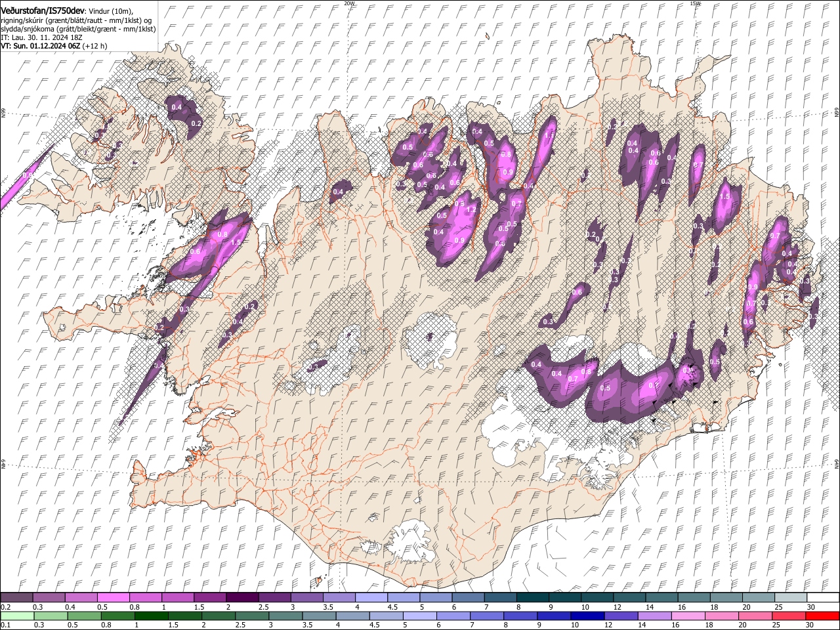Select upper legend swatch between 0.5 and 0.8
840x630 pixels.
(x=114, y=598)
